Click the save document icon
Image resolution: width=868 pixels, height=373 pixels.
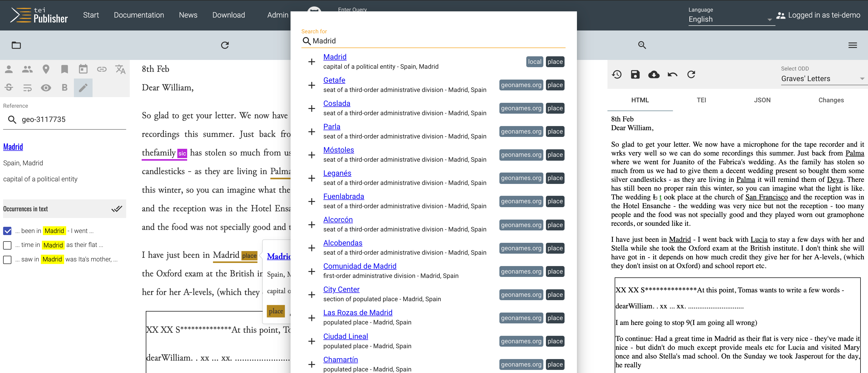[635, 74]
